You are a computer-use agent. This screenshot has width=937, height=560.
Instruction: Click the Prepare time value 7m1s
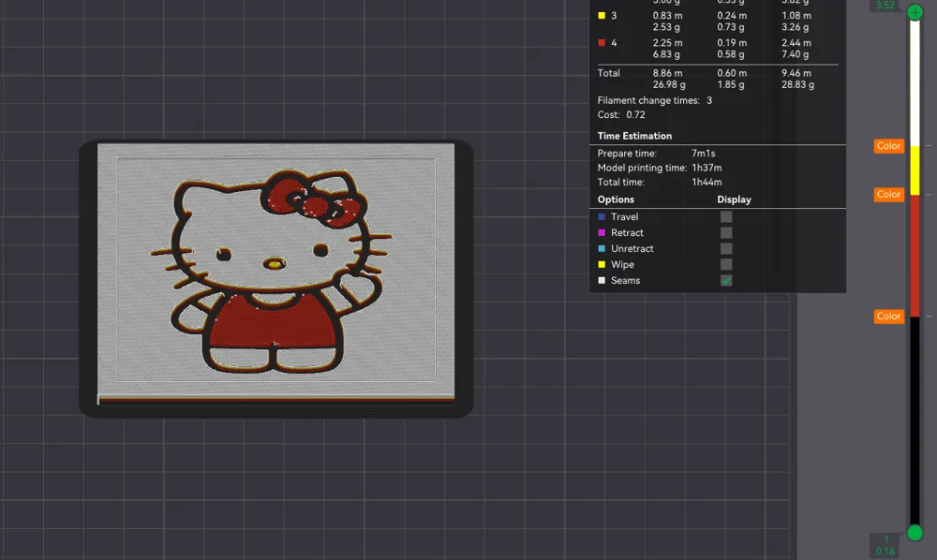(x=704, y=154)
